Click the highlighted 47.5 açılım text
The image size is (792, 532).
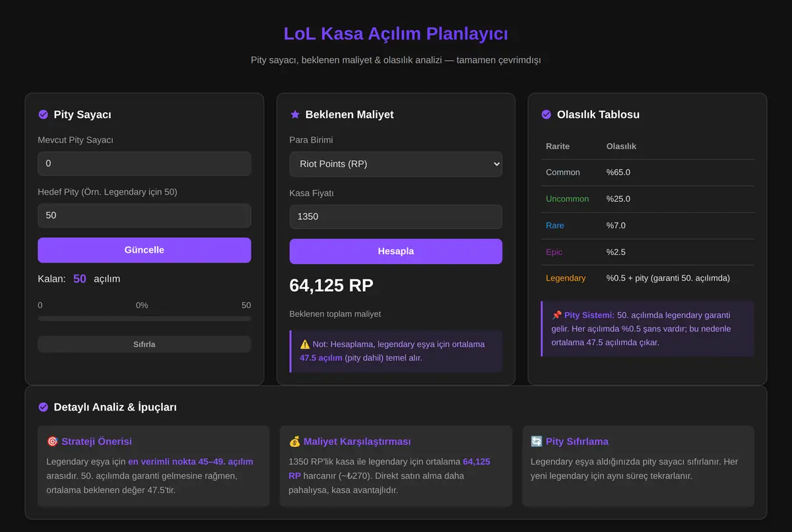coord(321,358)
